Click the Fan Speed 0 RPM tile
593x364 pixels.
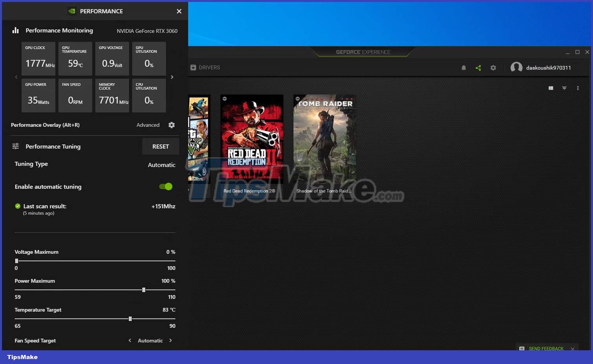pyautogui.click(x=75, y=96)
